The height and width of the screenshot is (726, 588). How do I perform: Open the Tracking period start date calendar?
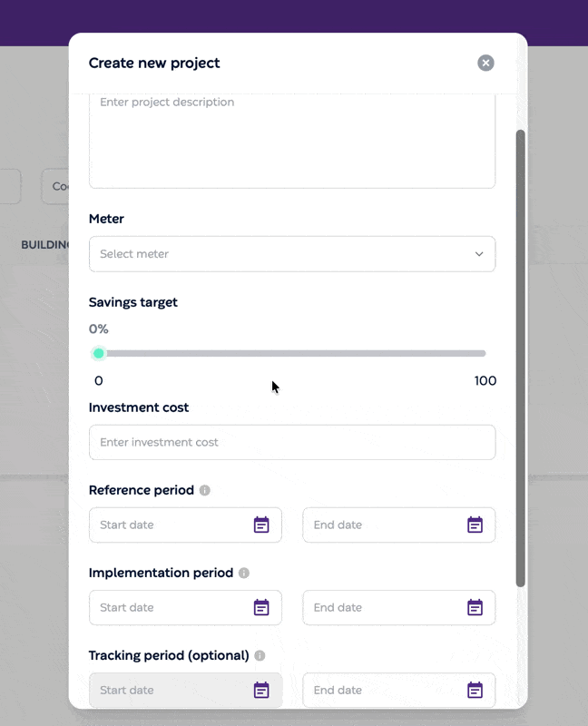pos(261,690)
